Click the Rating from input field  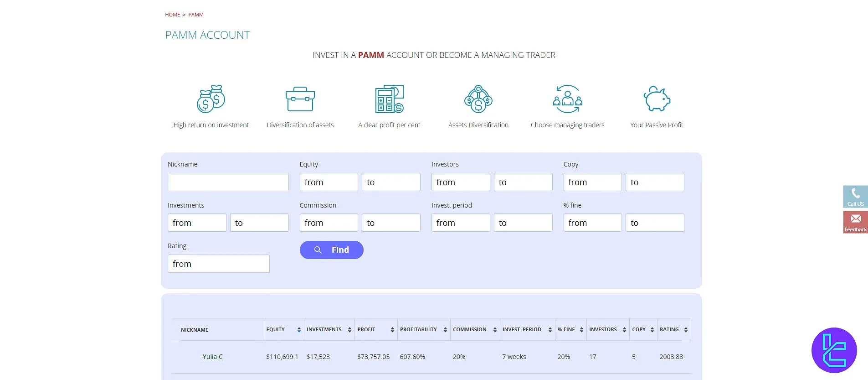[218, 264]
